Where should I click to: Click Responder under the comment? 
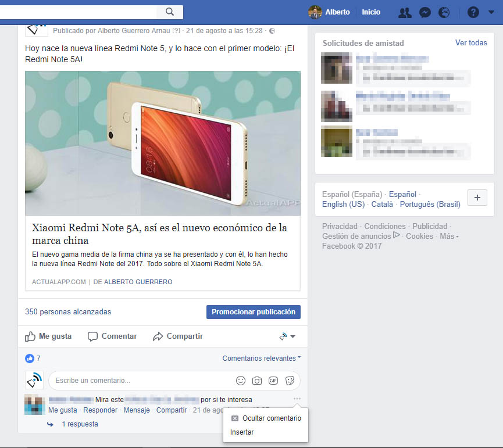[x=100, y=410]
